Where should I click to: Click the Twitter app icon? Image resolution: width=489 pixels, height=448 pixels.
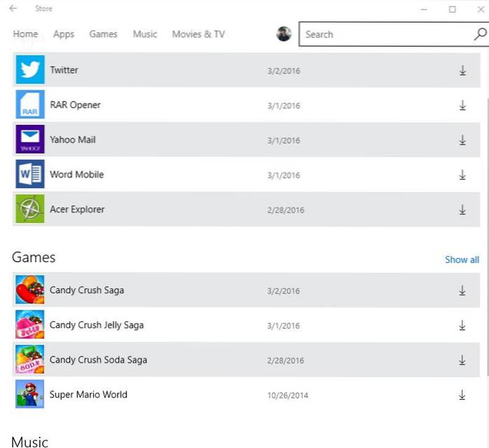[x=29, y=70]
